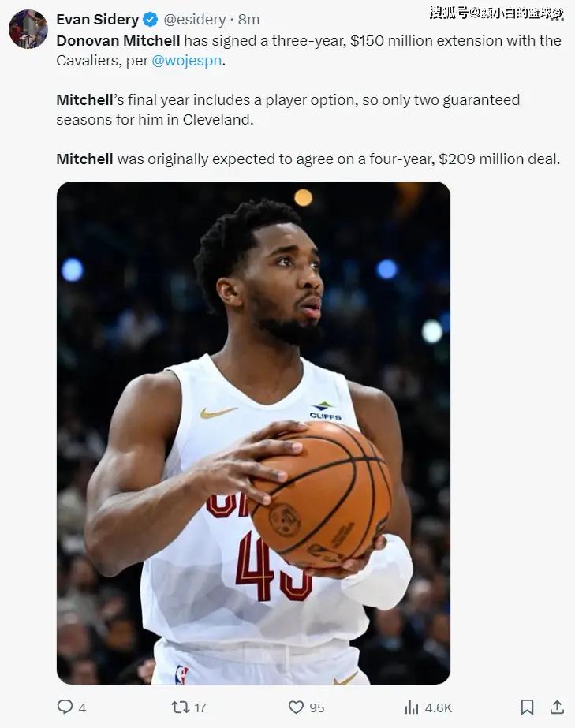Click the @esidery handle
The height and width of the screenshot is (728, 575).
[195, 20]
